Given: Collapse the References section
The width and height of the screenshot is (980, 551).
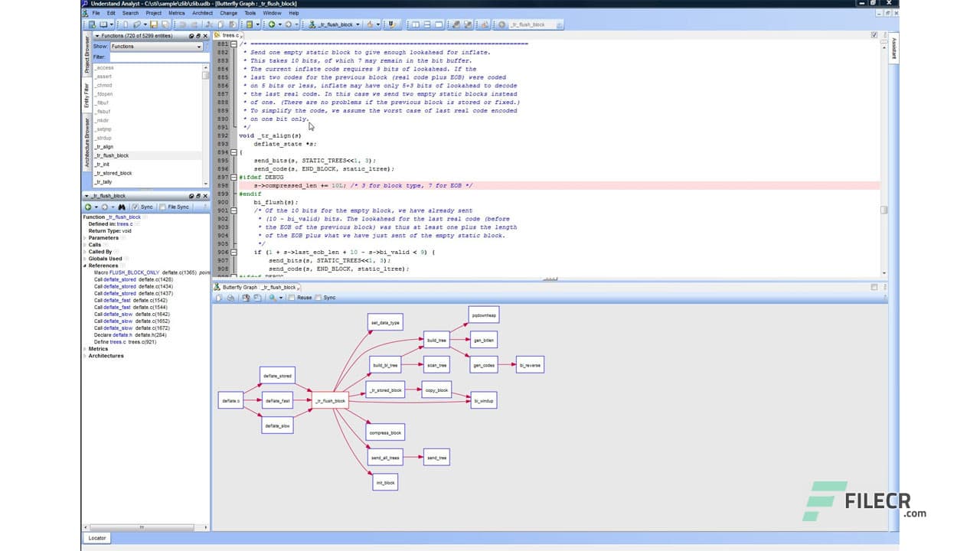Looking at the screenshot, I should click(84, 266).
